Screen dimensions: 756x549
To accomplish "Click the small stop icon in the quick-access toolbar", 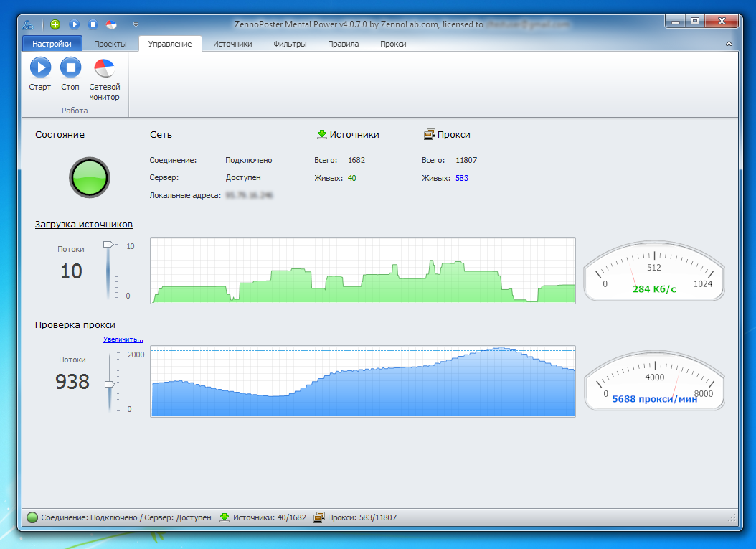I will coord(93,24).
